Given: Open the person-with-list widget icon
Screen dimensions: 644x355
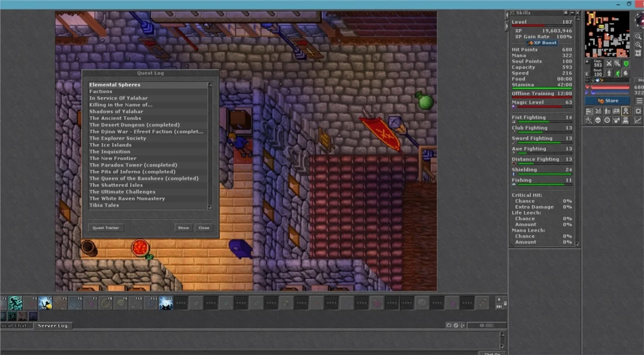Looking at the screenshot, I should tap(607, 111).
